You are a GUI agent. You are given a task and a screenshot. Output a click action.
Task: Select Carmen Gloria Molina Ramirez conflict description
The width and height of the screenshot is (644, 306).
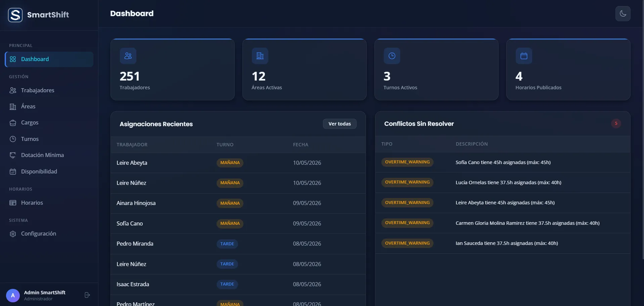click(527, 223)
